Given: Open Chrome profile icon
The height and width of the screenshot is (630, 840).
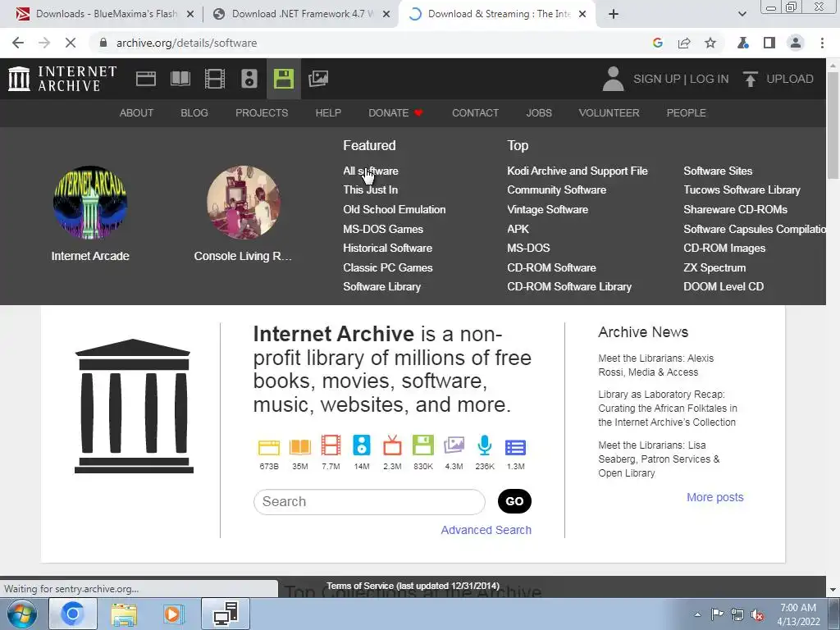Looking at the screenshot, I should (796, 43).
